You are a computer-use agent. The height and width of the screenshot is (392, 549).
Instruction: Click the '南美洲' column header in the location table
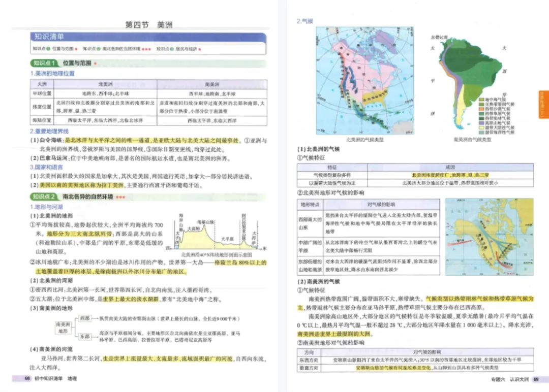pyautogui.click(x=212, y=84)
